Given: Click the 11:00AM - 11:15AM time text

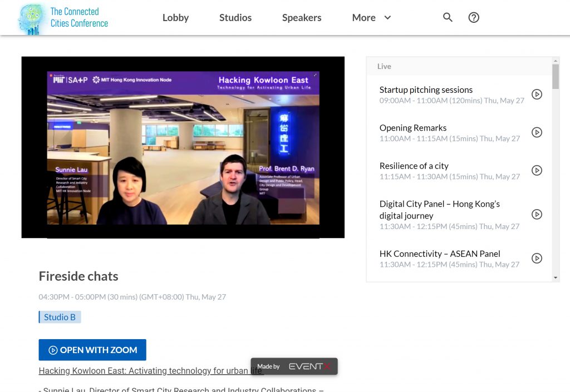Looking at the screenshot, I should coord(449,138).
